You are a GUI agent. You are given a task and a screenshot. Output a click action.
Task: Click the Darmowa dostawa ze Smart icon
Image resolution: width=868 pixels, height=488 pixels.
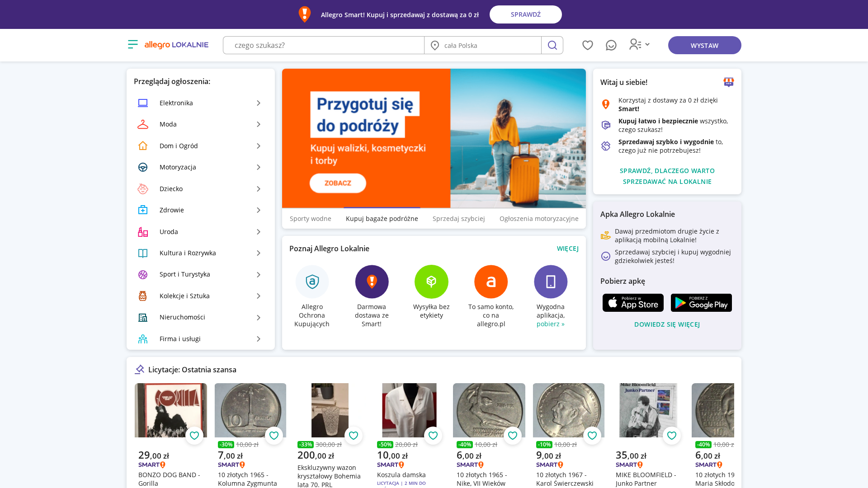372,282
